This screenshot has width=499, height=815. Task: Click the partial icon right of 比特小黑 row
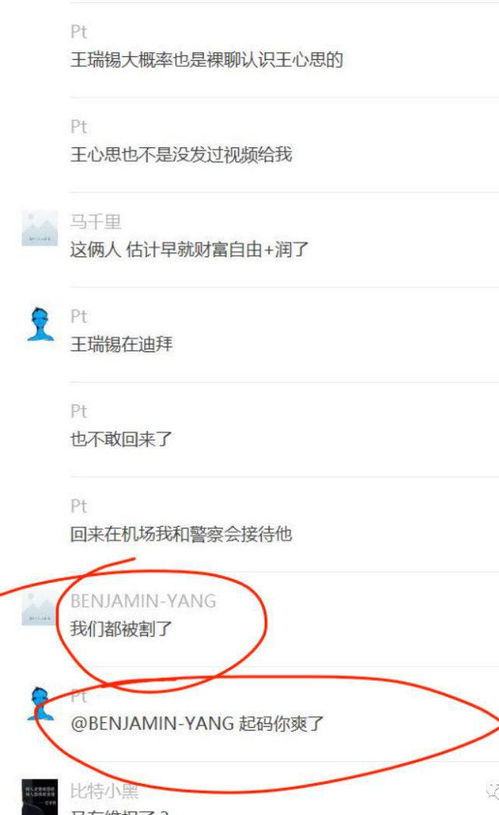492,791
